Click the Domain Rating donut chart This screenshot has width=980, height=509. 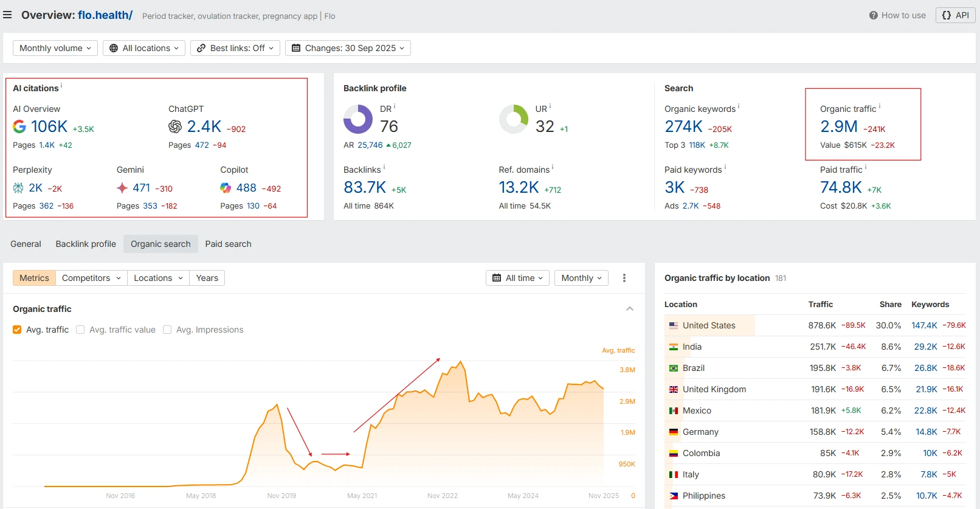coord(358,119)
